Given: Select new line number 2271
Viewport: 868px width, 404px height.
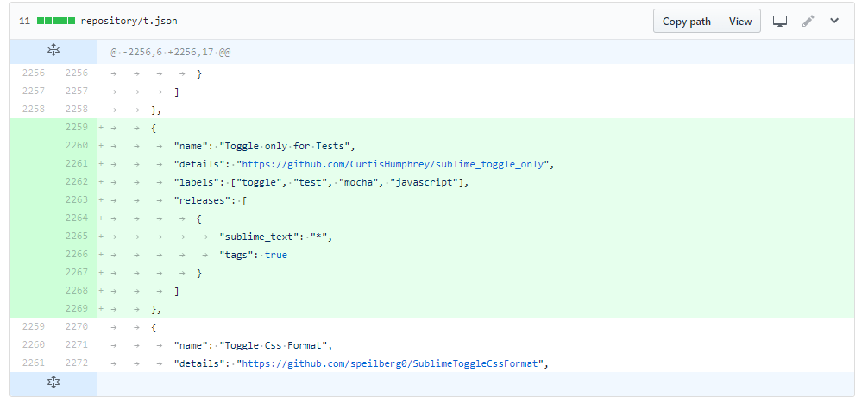Looking at the screenshot, I should click(x=77, y=344).
